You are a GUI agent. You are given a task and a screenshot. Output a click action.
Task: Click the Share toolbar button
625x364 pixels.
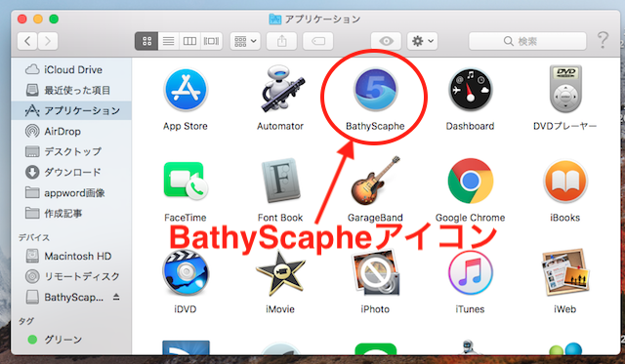(282, 41)
